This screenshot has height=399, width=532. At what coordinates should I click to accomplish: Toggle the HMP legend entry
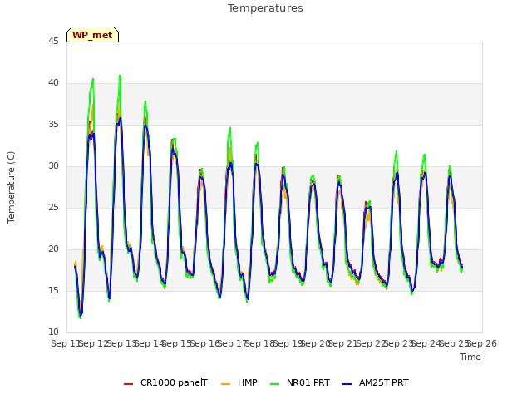pos(239,382)
